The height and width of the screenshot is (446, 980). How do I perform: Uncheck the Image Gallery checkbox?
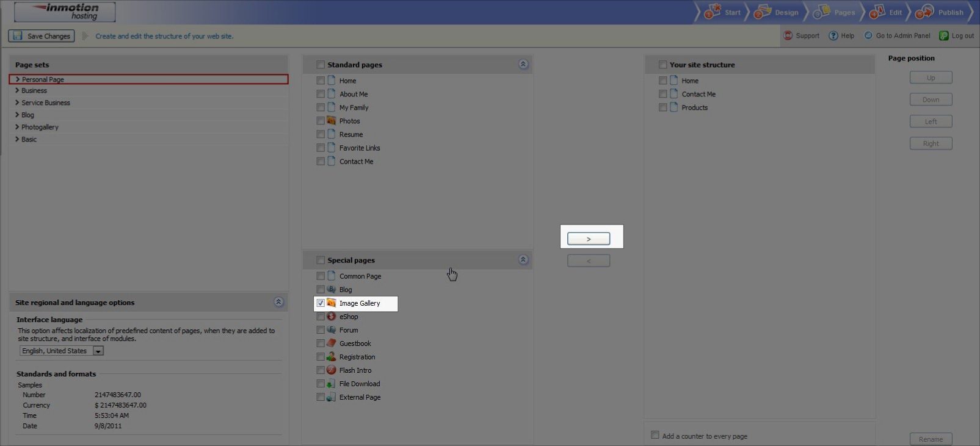[321, 303]
